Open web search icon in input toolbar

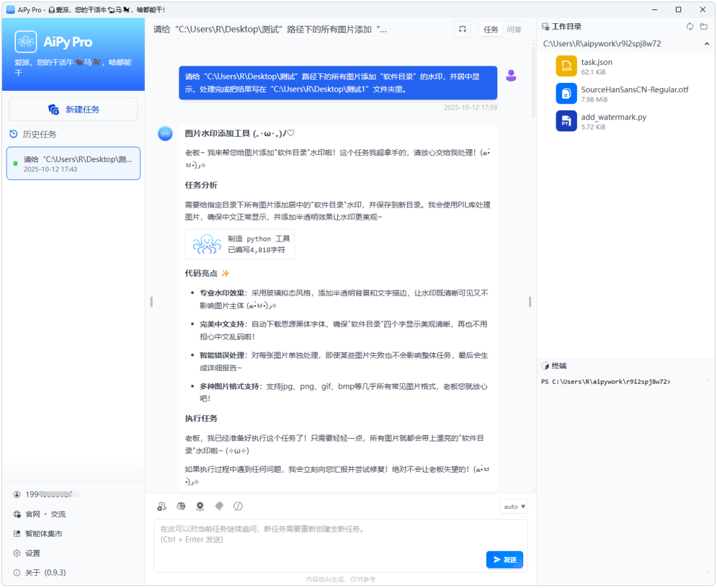181,506
